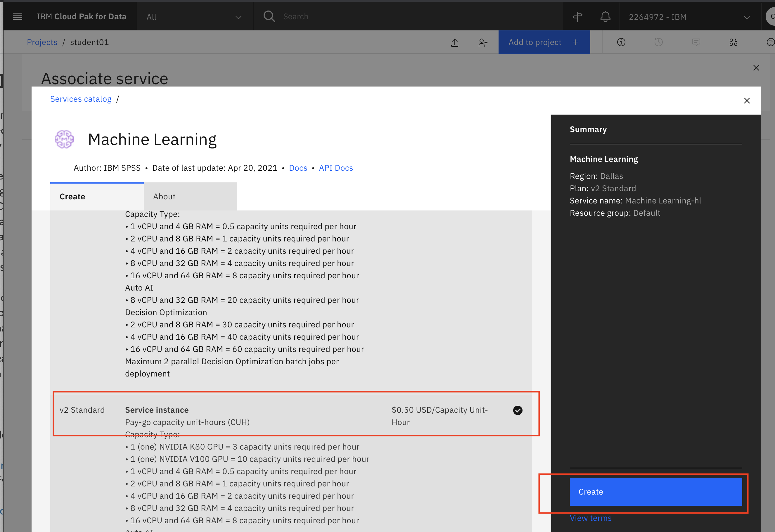Open the View terms link

590,518
